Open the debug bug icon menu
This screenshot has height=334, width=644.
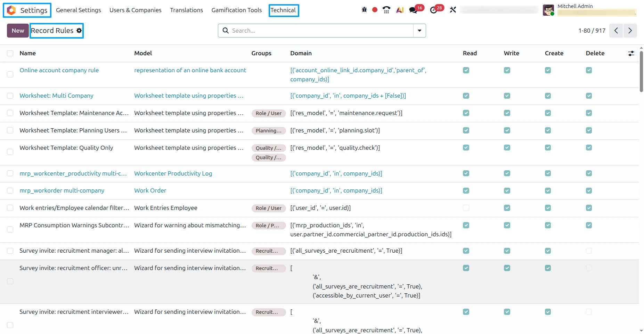[364, 10]
